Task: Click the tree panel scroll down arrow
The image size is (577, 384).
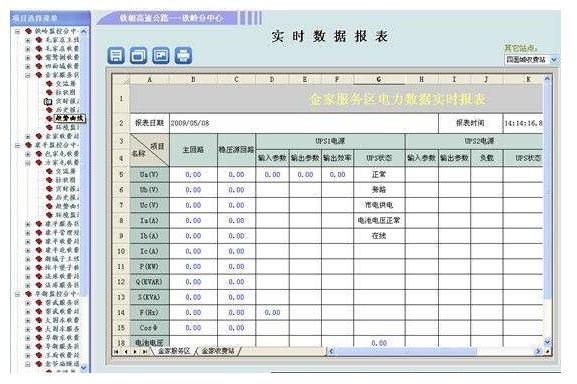Action: click(84, 367)
